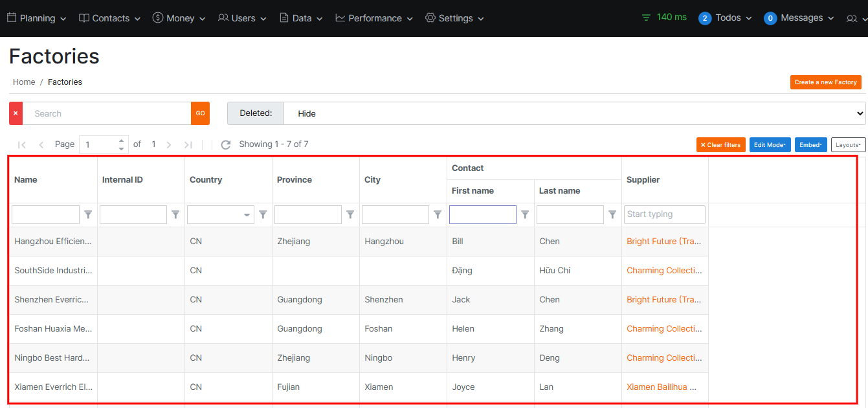
Task: Click filter funnel for Province column
Action: 350,214
